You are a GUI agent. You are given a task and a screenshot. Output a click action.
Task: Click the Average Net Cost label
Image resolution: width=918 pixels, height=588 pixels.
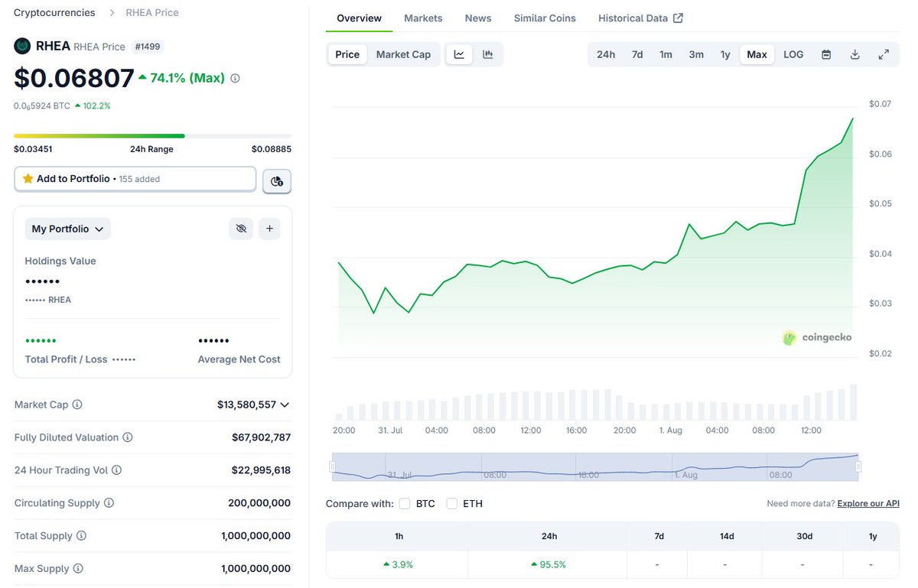pos(239,359)
